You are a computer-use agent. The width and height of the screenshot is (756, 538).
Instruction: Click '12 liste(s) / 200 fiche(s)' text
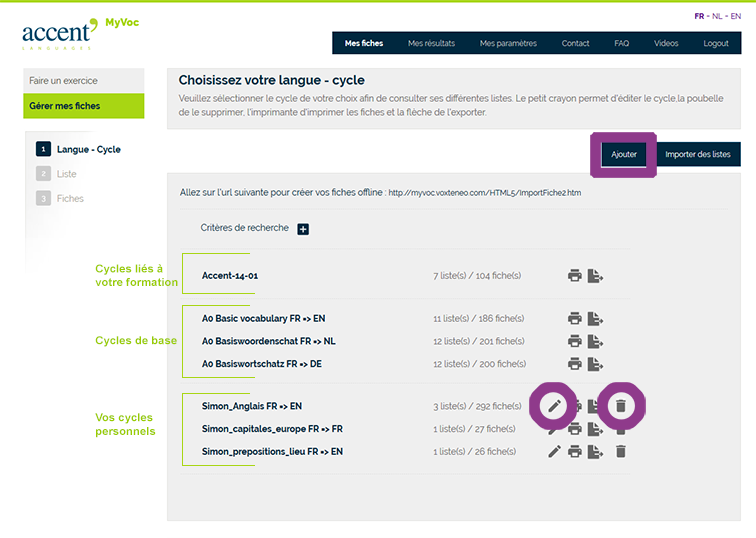coord(480,364)
